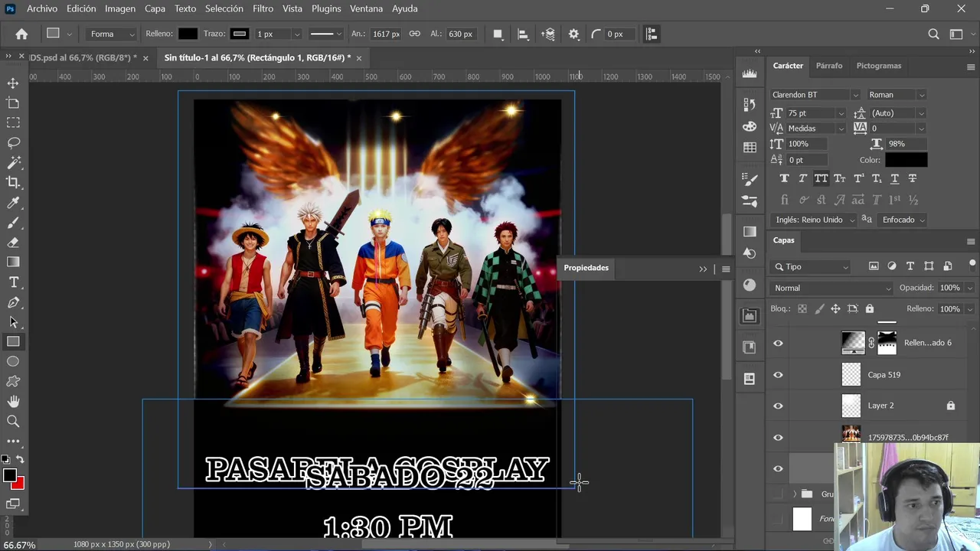Open the Normal blend mode dropdown
Viewport: 980px width, 551px height.
[831, 289]
